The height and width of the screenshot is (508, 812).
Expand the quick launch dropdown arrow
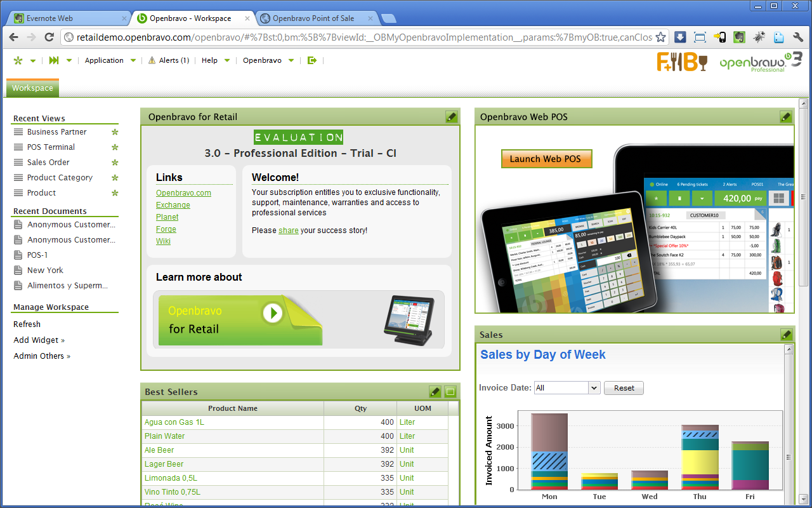69,61
